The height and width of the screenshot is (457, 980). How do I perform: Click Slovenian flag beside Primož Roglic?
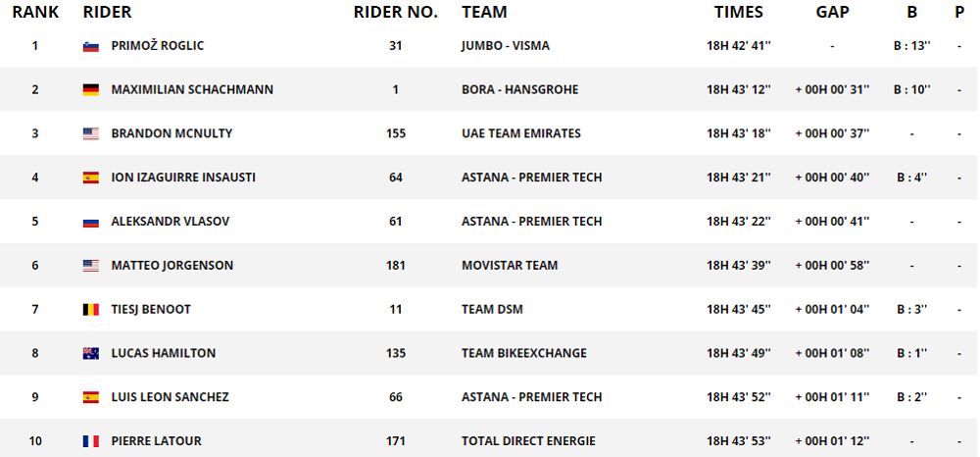click(x=90, y=46)
